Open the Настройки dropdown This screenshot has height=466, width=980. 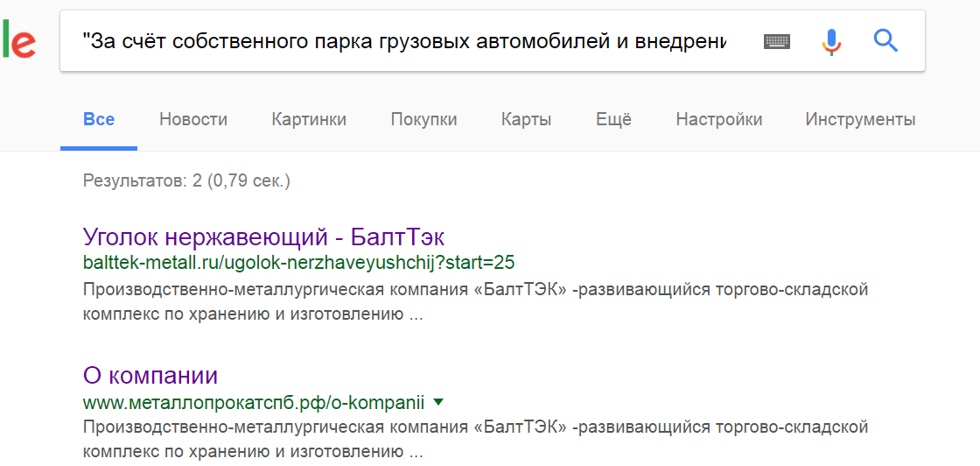pyautogui.click(x=718, y=120)
